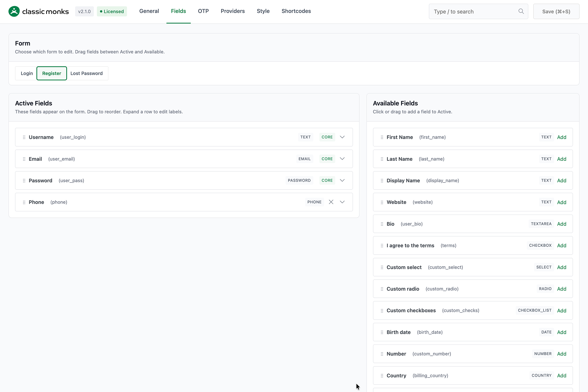Add the Display Name field

(562, 180)
